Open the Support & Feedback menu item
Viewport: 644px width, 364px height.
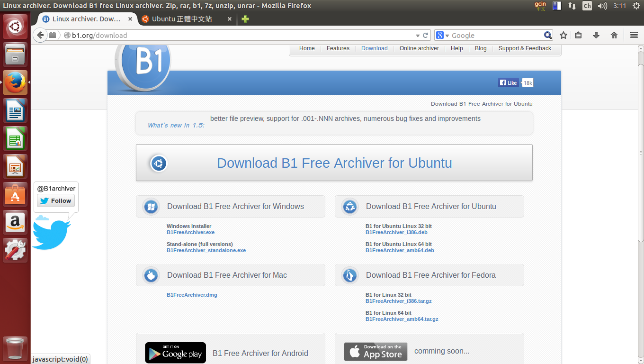tap(525, 48)
